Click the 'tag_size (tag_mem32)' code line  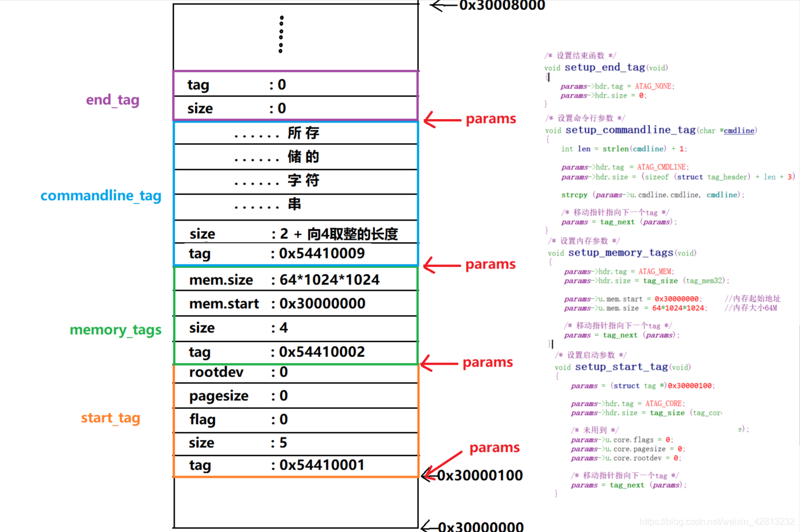[x=647, y=281]
